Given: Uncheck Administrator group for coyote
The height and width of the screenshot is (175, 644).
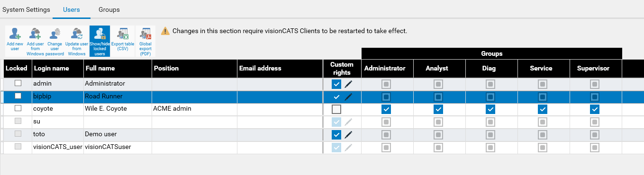Looking at the screenshot, I should tap(386, 109).
